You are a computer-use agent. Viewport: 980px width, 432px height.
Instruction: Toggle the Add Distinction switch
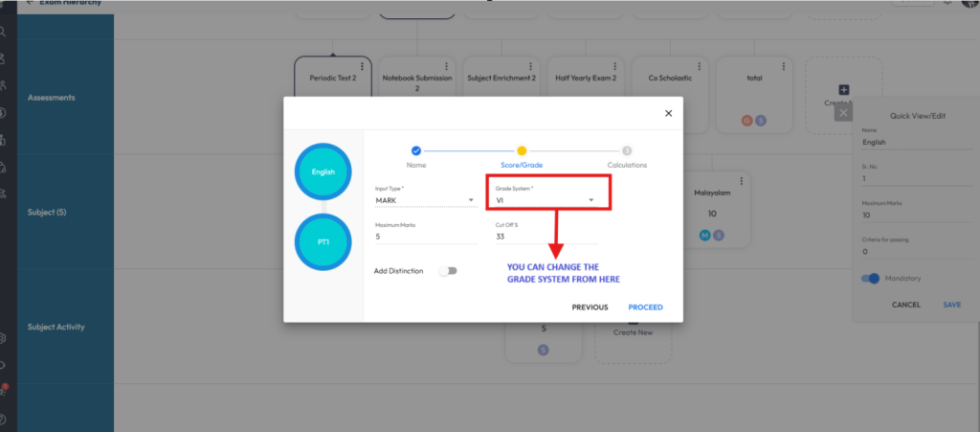pyautogui.click(x=447, y=271)
